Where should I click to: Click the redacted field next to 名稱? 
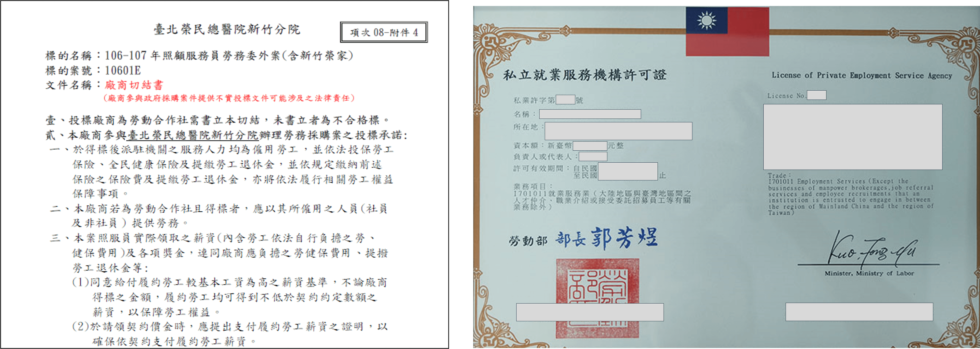590,114
